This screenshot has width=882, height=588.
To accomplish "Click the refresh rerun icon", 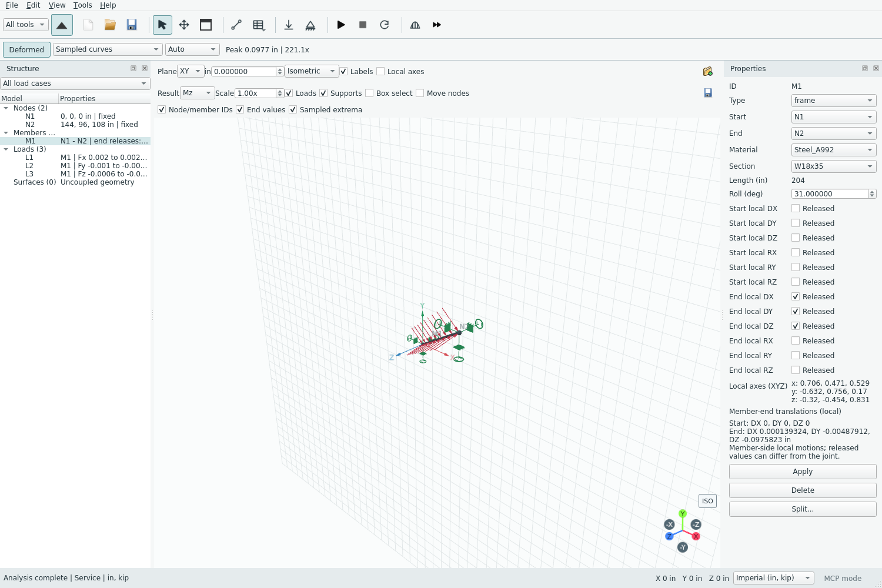I will pyautogui.click(x=385, y=25).
